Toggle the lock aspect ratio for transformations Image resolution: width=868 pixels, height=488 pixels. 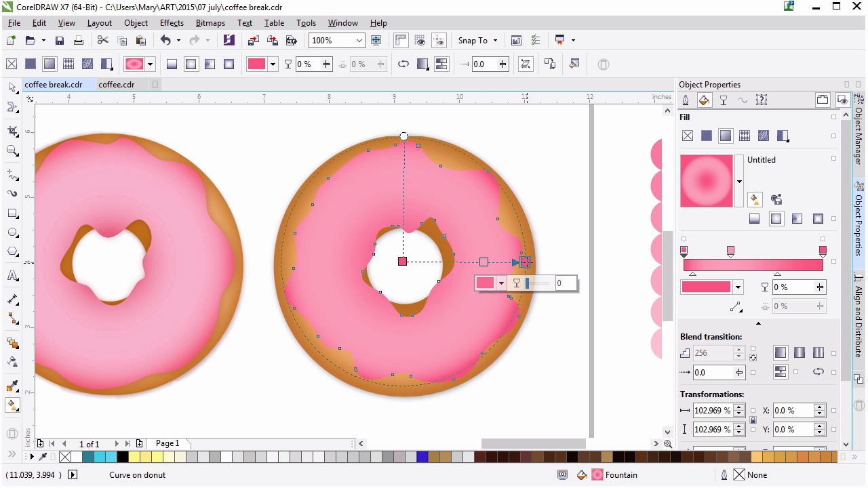point(753,420)
